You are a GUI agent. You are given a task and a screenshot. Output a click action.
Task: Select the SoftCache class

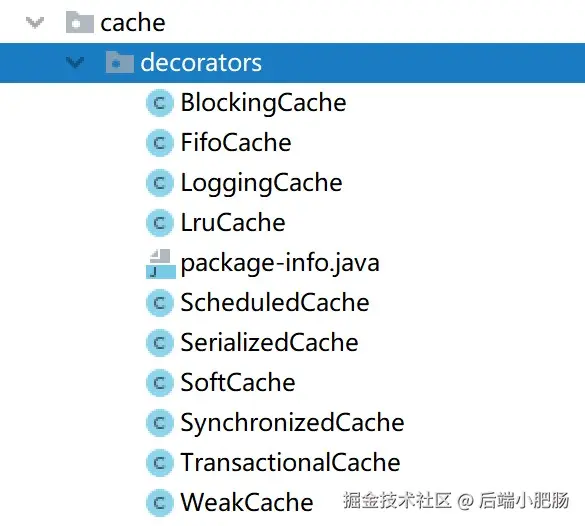[x=238, y=383]
